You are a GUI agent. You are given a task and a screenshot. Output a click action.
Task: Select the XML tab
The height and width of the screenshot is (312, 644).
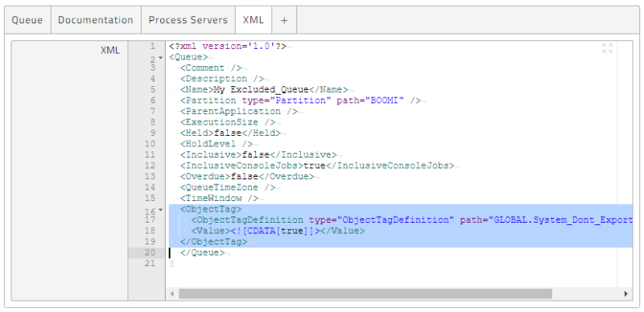pos(253,20)
